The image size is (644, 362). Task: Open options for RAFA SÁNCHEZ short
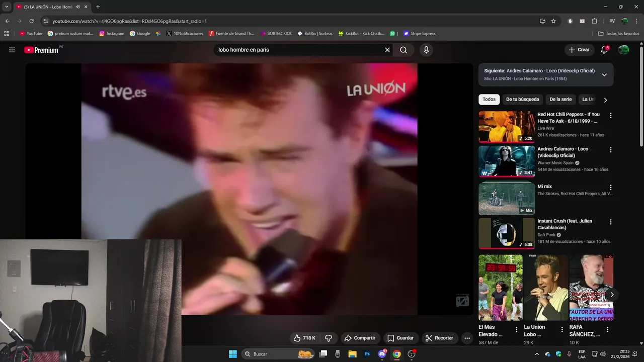pos(607,330)
